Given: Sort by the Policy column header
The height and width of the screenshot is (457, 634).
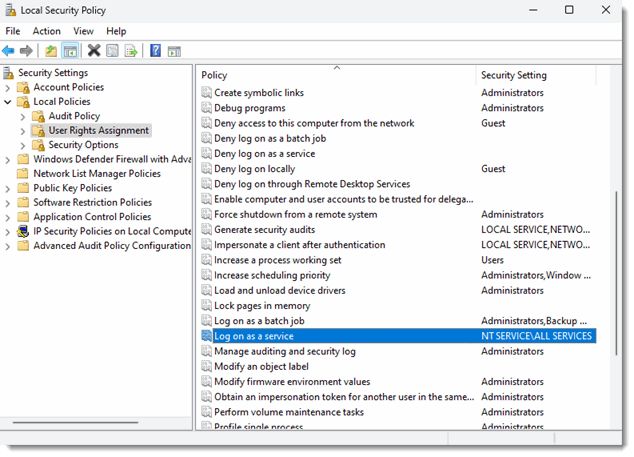Looking at the screenshot, I should pyautogui.click(x=338, y=75).
